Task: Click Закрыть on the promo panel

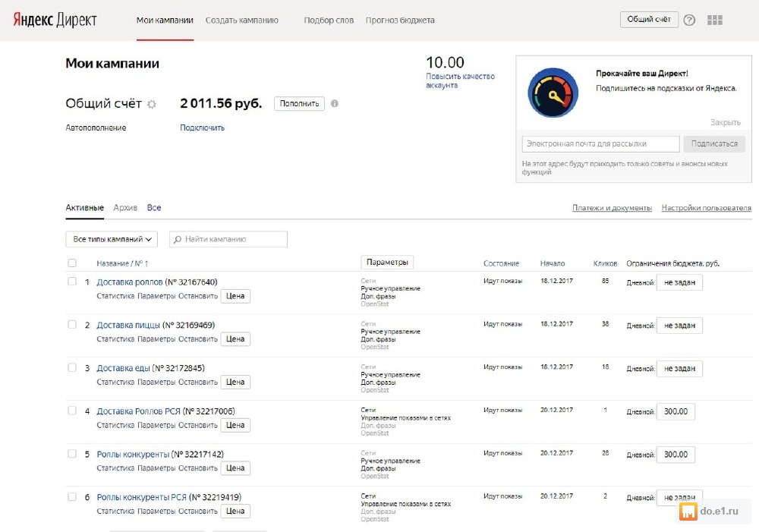Action: 725,122
